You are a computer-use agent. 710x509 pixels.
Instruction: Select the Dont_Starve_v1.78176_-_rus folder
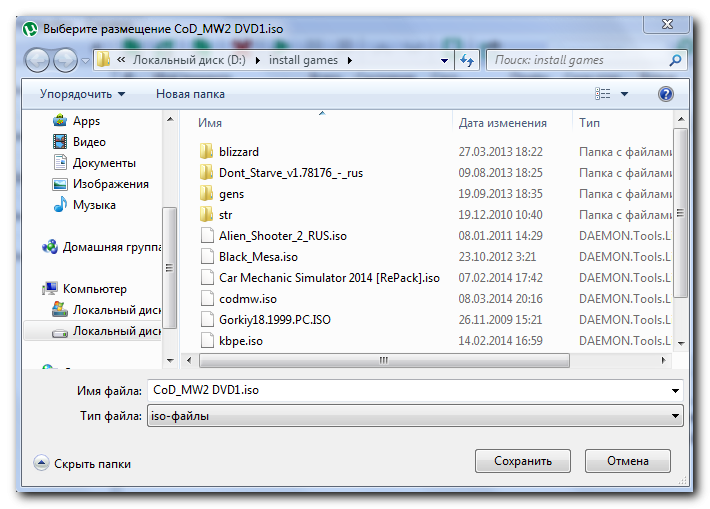pos(291,173)
